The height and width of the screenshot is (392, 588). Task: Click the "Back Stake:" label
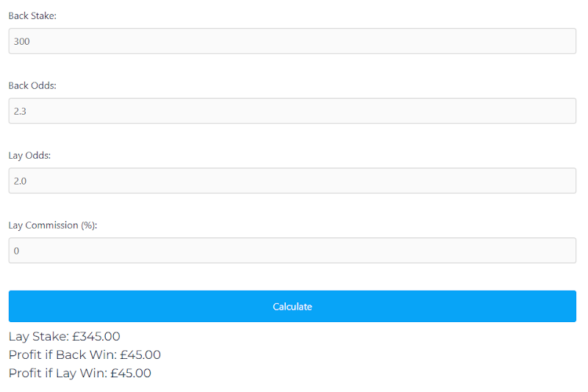point(32,15)
